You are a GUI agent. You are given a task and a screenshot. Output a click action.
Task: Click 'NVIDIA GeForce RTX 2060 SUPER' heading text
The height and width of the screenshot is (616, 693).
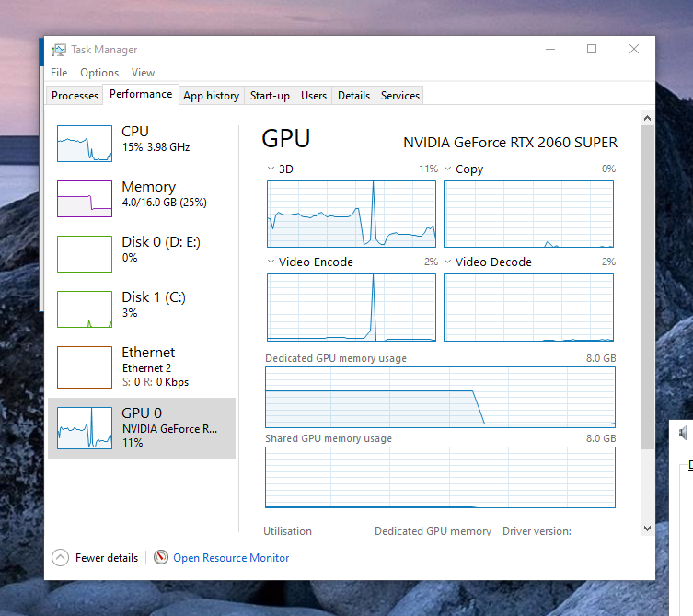coord(510,143)
